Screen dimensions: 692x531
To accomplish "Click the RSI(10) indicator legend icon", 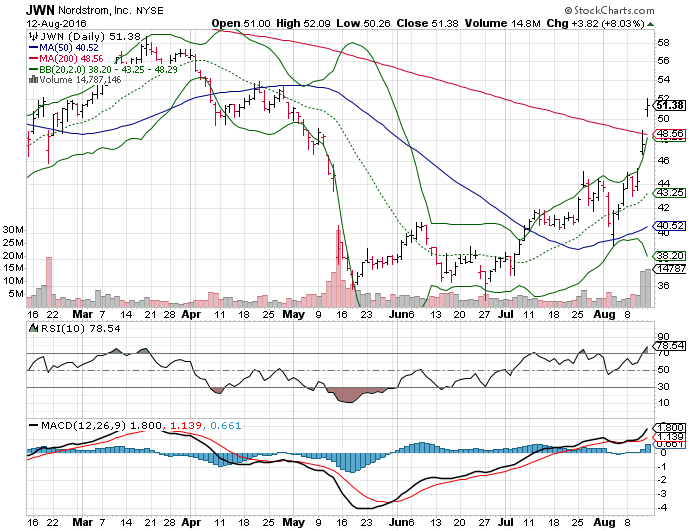I will coord(33,328).
